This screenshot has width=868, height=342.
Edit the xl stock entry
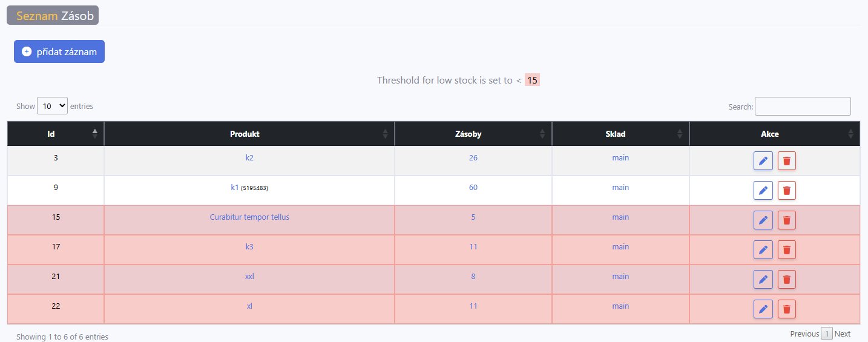[x=763, y=309]
